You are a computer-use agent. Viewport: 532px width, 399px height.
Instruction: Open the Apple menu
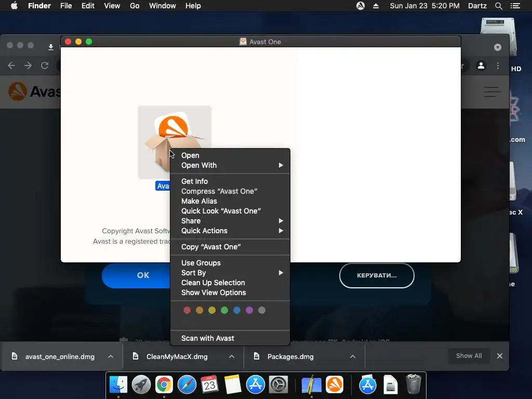[x=14, y=6]
